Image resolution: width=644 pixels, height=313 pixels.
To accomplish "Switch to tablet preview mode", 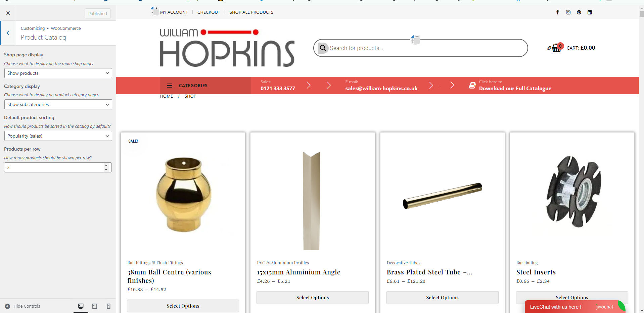I will [95, 306].
